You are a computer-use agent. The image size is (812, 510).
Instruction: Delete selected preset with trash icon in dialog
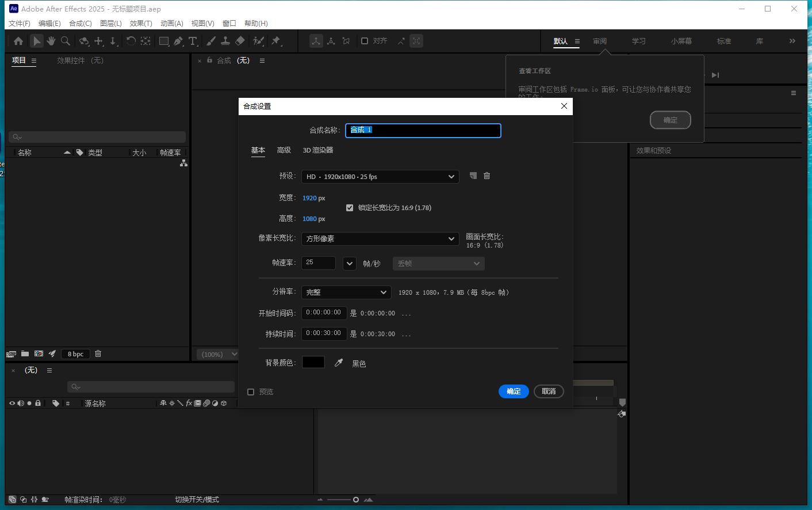pos(487,176)
